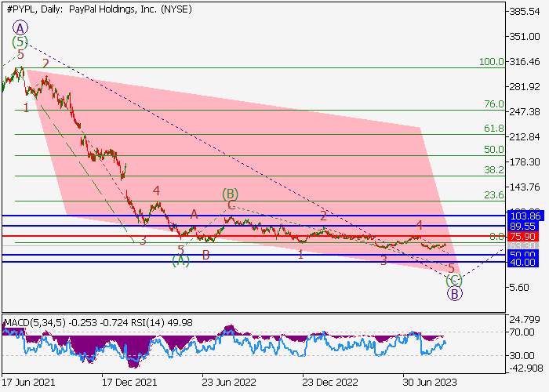Select brown wave label 5 below green (5)

pyautogui.click(x=20, y=55)
